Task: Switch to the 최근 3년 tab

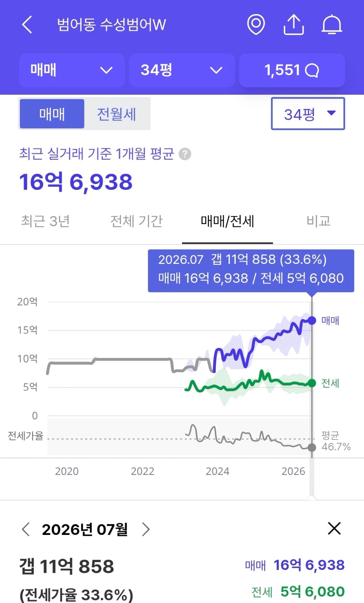Action: point(45,221)
